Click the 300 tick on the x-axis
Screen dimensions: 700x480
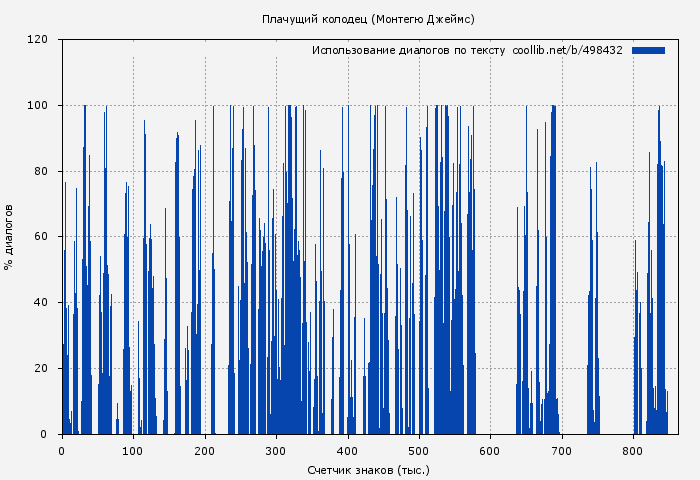(x=276, y=451)
